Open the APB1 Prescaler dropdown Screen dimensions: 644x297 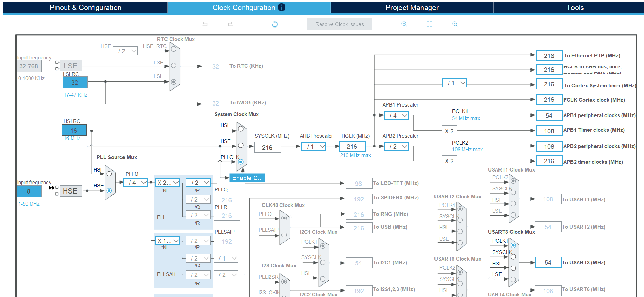click(396, 115)
